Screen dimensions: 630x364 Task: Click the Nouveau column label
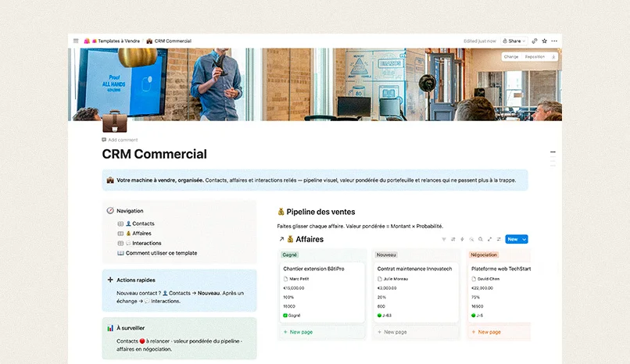386,255
